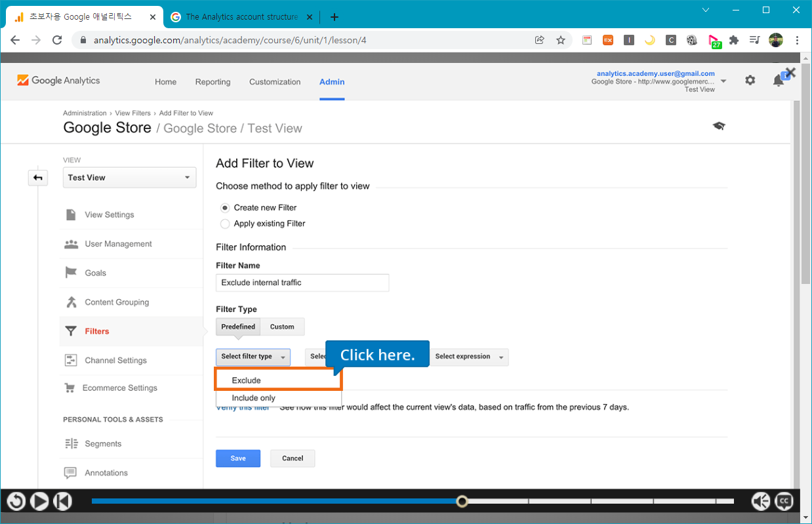Reload the page in the browser

57,40
